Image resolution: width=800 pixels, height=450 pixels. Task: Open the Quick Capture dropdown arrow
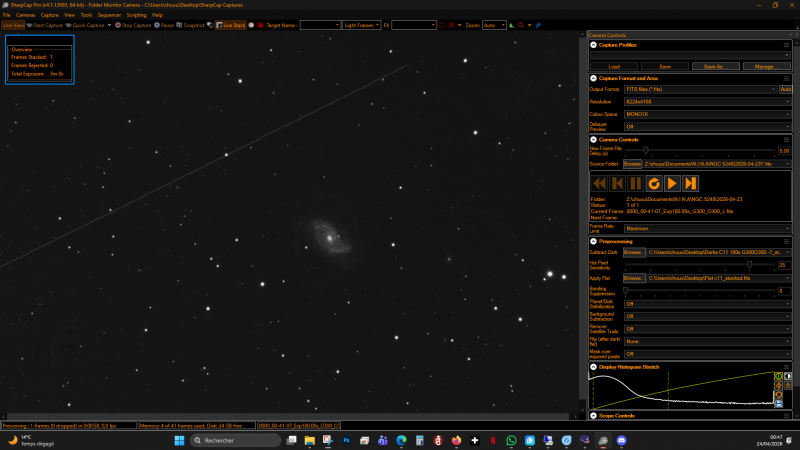(109, 25)
